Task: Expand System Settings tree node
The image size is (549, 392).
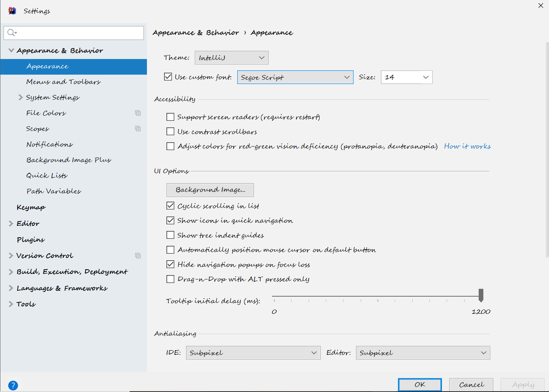Action: 21,97
